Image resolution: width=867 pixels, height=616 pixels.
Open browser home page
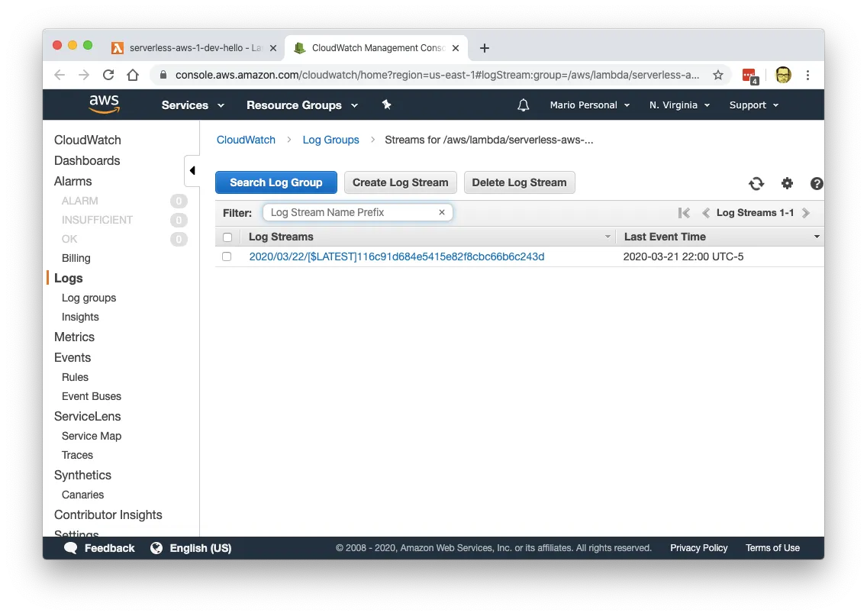[x=133, y=76]
